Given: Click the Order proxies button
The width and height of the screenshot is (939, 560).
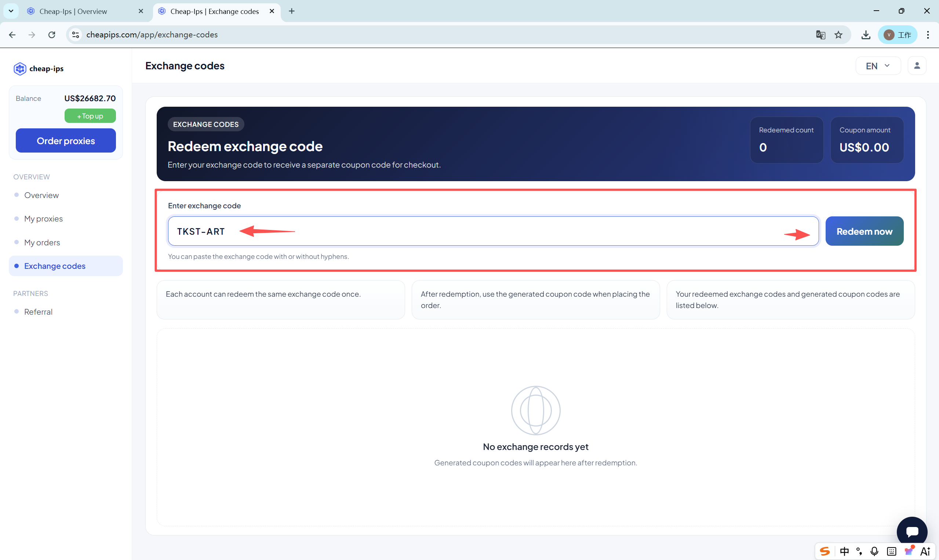Looking at the screenshot, I should pos(66,141).
